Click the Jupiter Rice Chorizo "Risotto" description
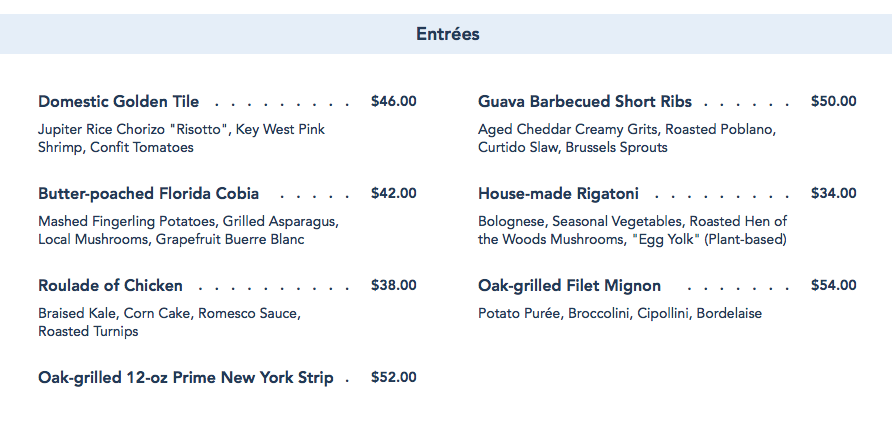 (x=181, y=139)
